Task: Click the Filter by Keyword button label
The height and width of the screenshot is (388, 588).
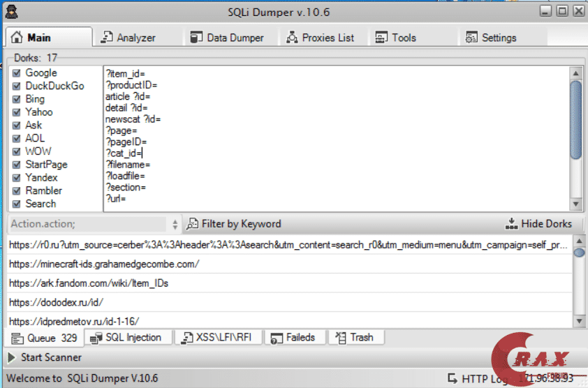Action: [x=241, y=224]
